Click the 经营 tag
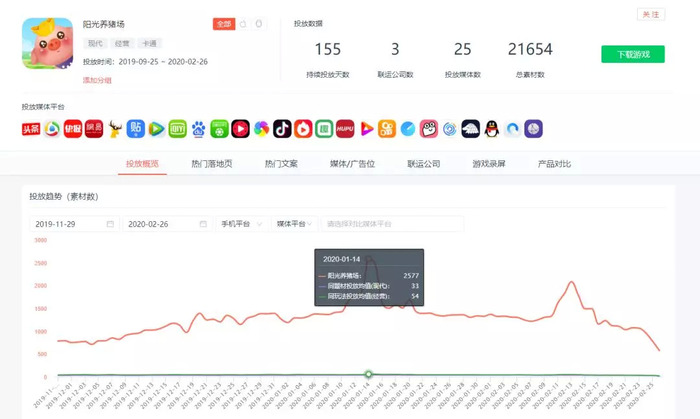The image size is (700, 419). 122,43
